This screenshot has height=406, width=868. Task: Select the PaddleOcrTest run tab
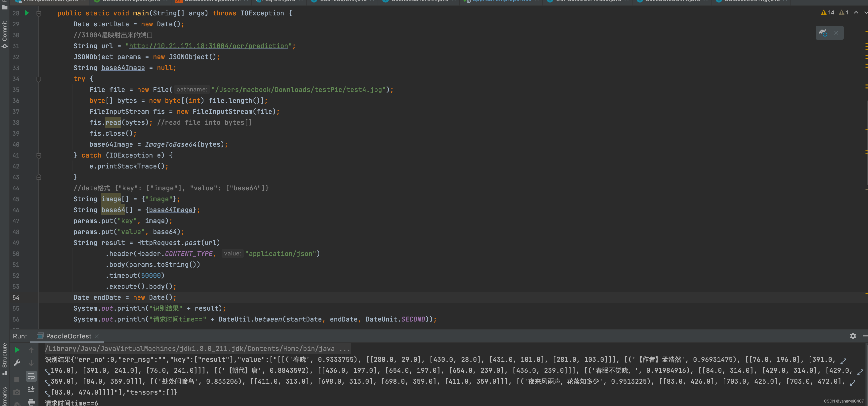pos(68,336)
